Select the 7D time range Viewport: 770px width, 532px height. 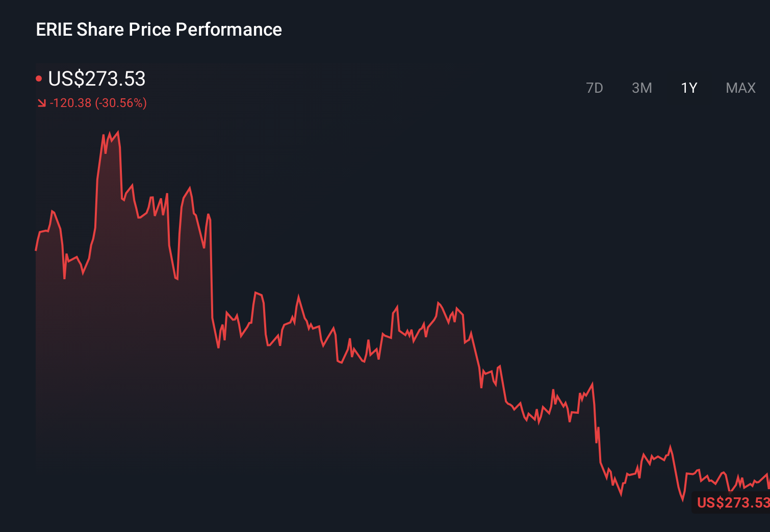[x=595, y=88]
